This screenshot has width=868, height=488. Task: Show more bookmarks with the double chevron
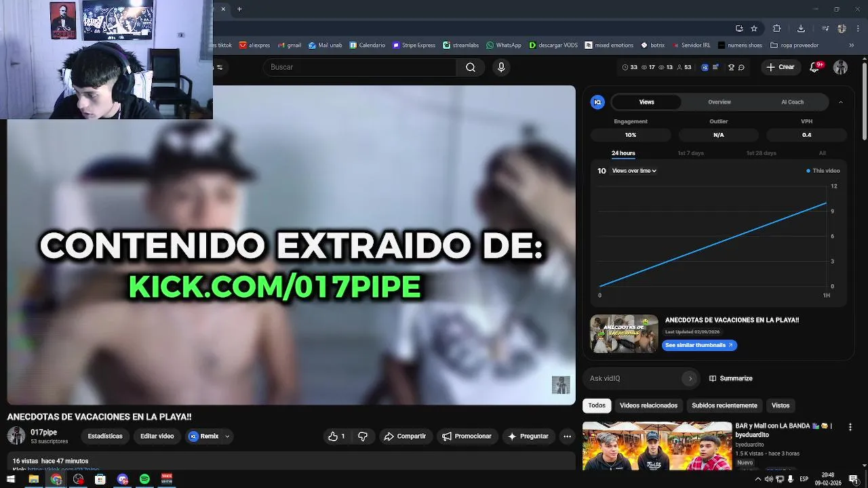(x=852, y=45)
